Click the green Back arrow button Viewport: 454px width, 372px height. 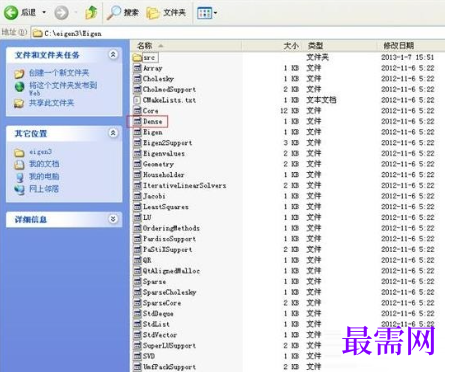tap(11, 13)
